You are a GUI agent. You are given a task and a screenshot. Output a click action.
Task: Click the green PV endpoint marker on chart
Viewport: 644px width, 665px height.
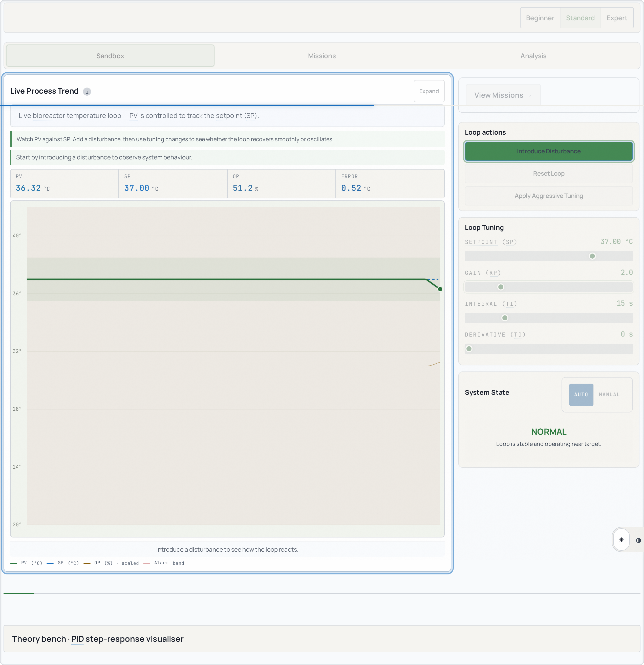[440, 289]
